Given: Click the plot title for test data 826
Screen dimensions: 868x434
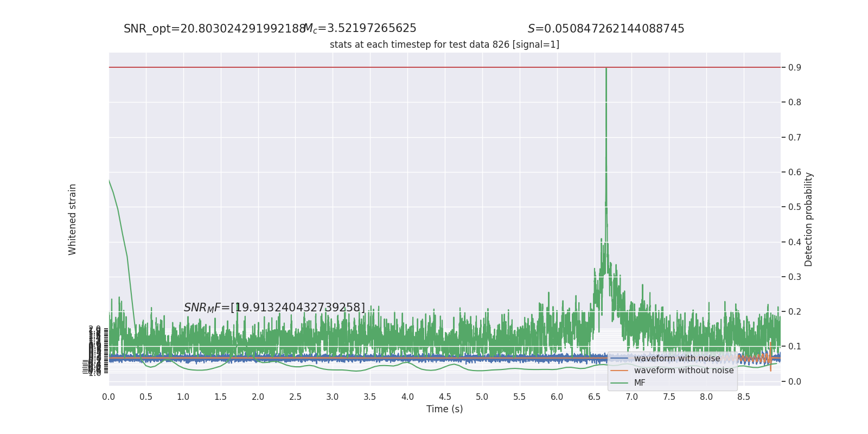Looking at the screenshot, I should (x=444, y=44).
